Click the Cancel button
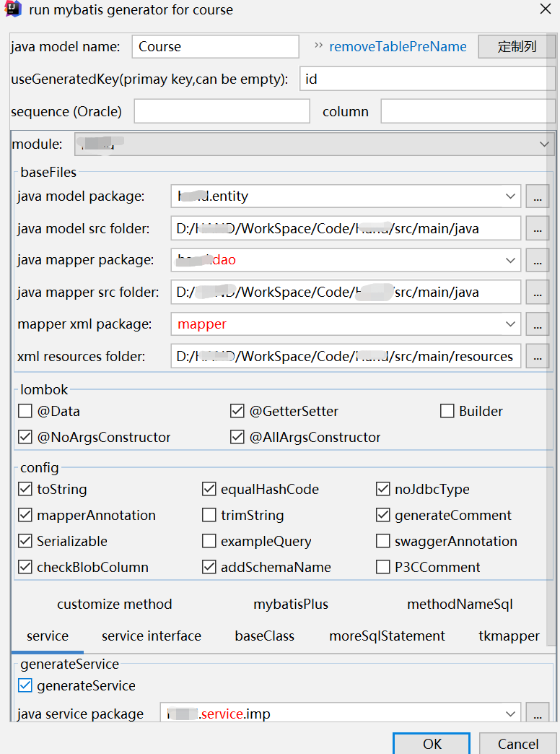Image resolution: width=560 pixels, height=754 pixels. [x=517, y=743]
